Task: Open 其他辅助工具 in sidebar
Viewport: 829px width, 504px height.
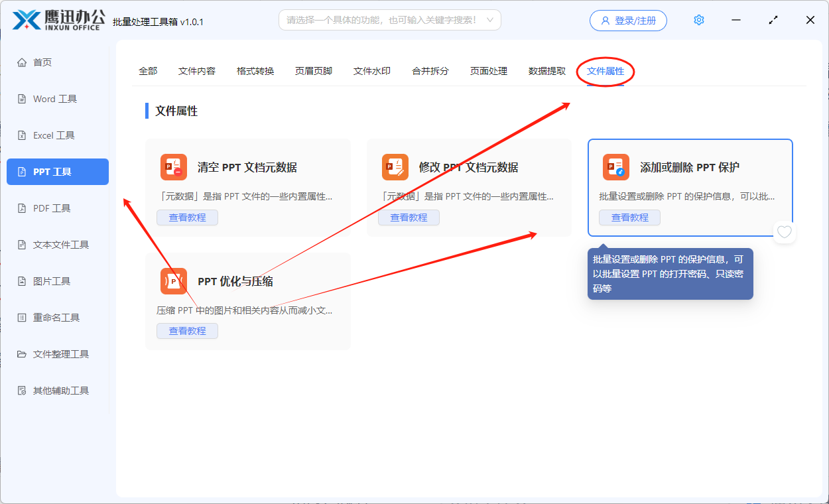Action: pos(58,391)
